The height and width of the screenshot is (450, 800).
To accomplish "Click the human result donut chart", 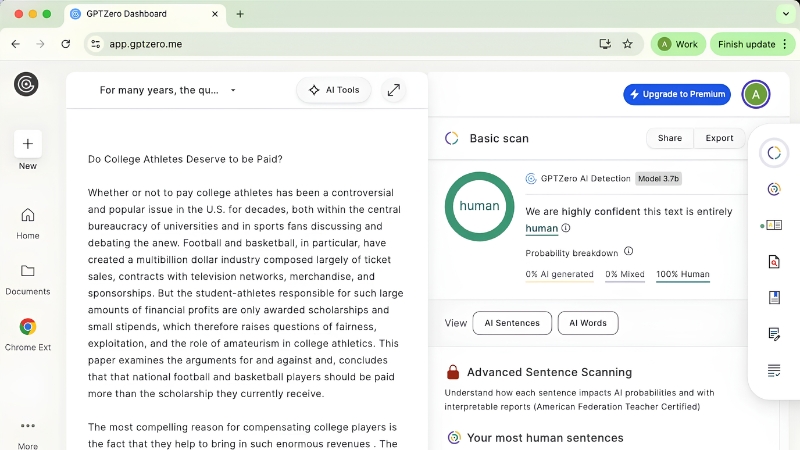I will pyautogui.click(x=479, y=206).
